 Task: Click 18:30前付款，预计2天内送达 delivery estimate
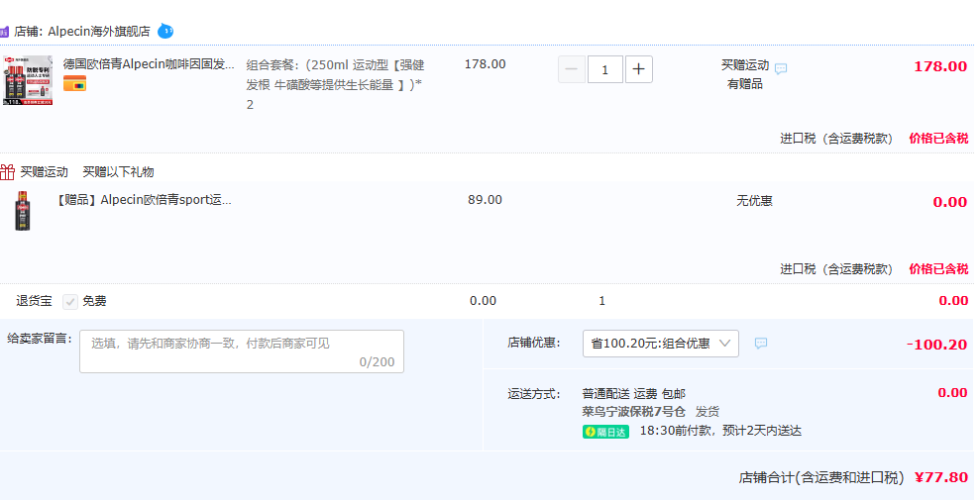coord(720,431)
